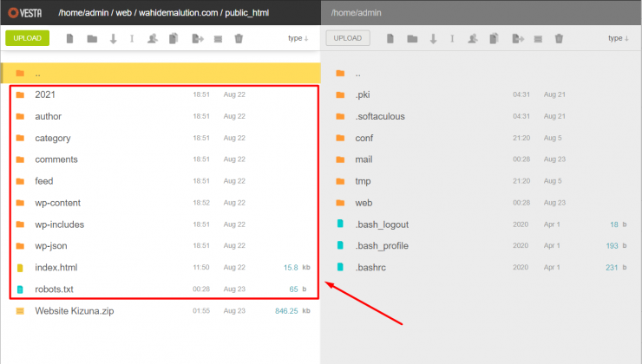
Task: Click rename icon in left panel toolbar
Action: [132, 38]
